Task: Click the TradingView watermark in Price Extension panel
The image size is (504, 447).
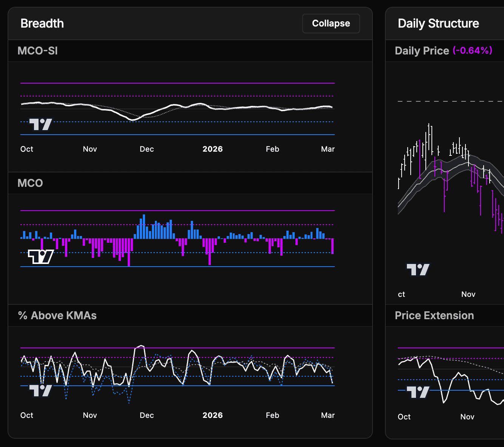Action: tap(418, 391)
